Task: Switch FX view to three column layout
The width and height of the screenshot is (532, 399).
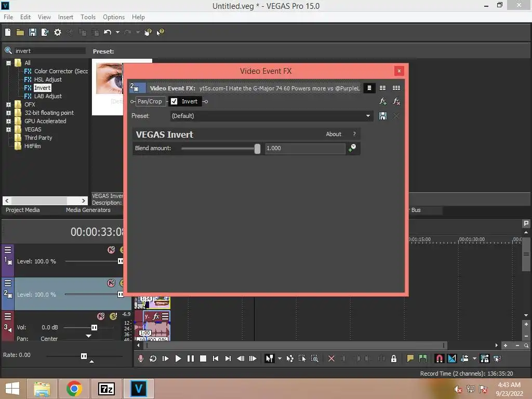Action: 396,88
